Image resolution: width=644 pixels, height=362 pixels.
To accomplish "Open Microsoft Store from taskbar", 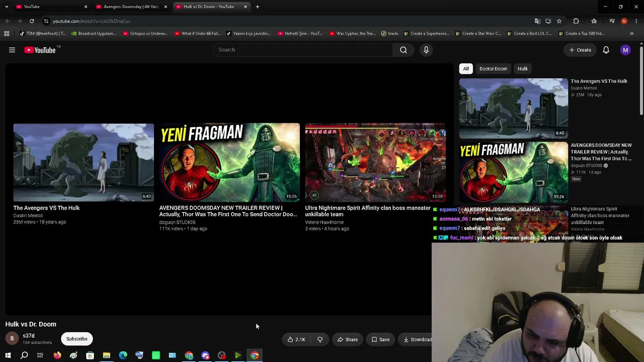I will point(90,355).
